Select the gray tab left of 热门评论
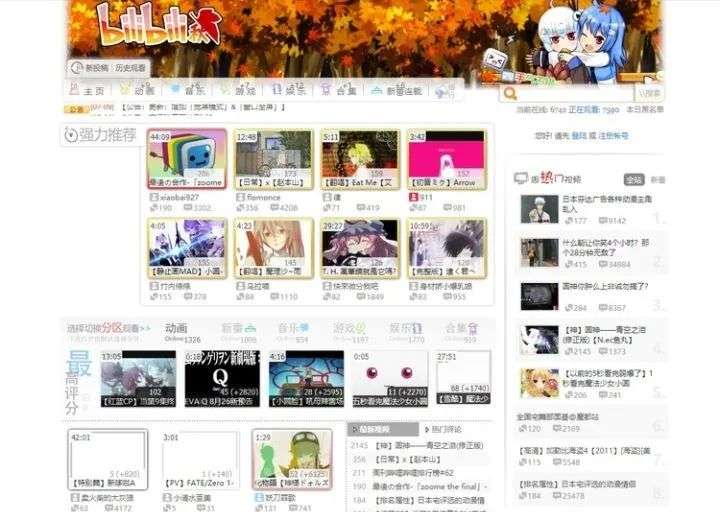Viewport: 720px width, 512px height. click(383, 429)
